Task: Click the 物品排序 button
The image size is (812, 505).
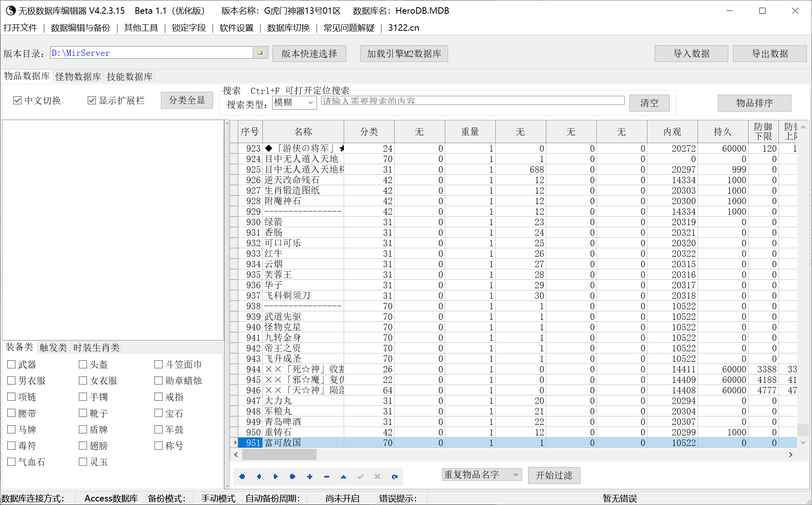Action: pyautogui.click(x=755, y=103)
